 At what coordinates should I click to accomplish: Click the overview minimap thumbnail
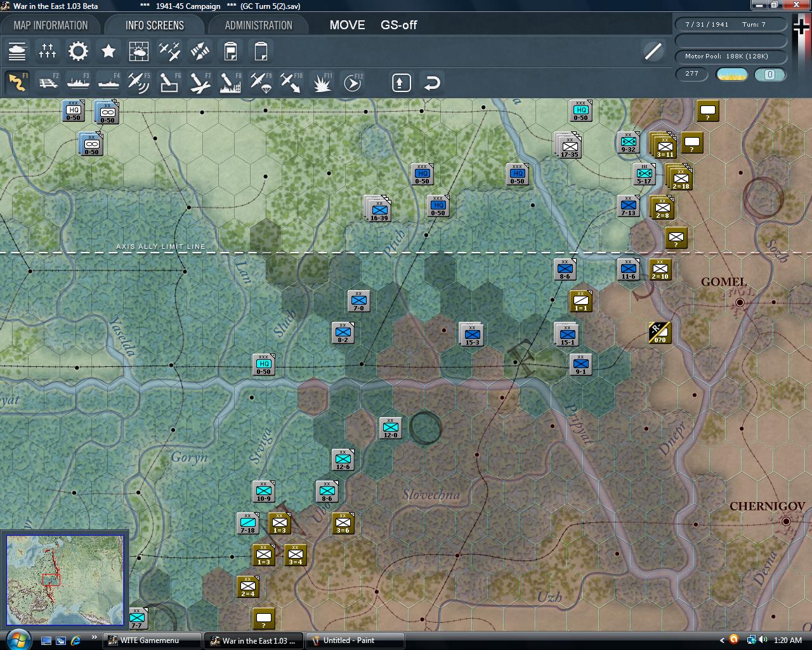[x=65, y=580]
